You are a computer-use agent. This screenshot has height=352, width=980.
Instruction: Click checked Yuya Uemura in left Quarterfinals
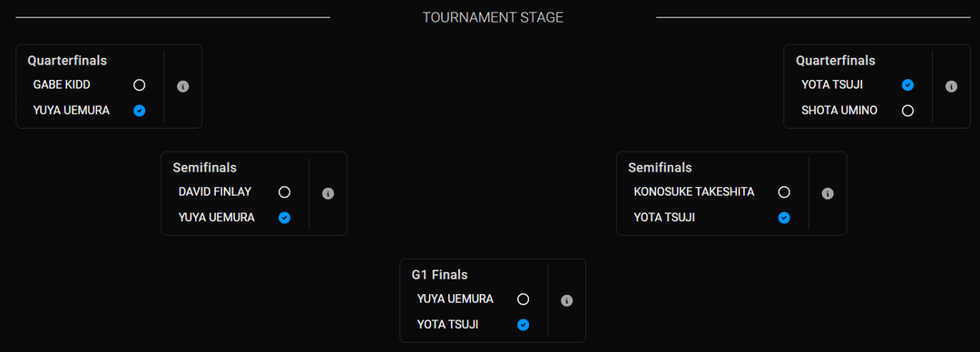tap(140, 111)
